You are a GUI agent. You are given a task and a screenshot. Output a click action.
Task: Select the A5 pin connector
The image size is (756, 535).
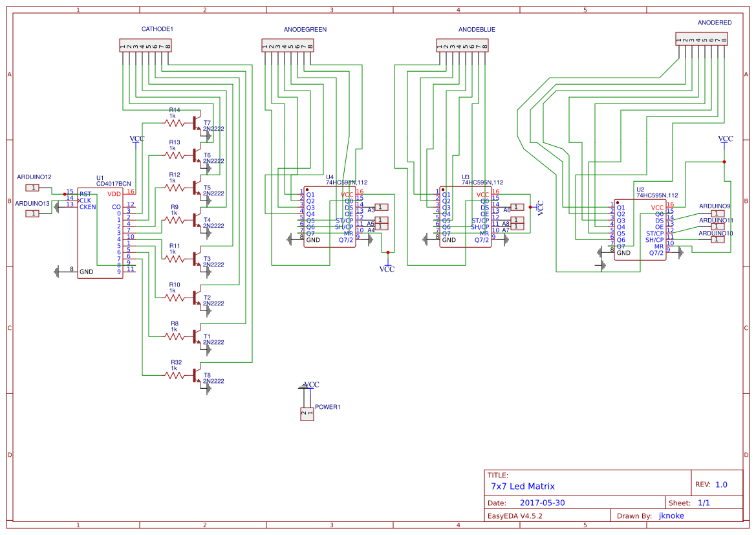pyautogui.click(x=382, y=220)
